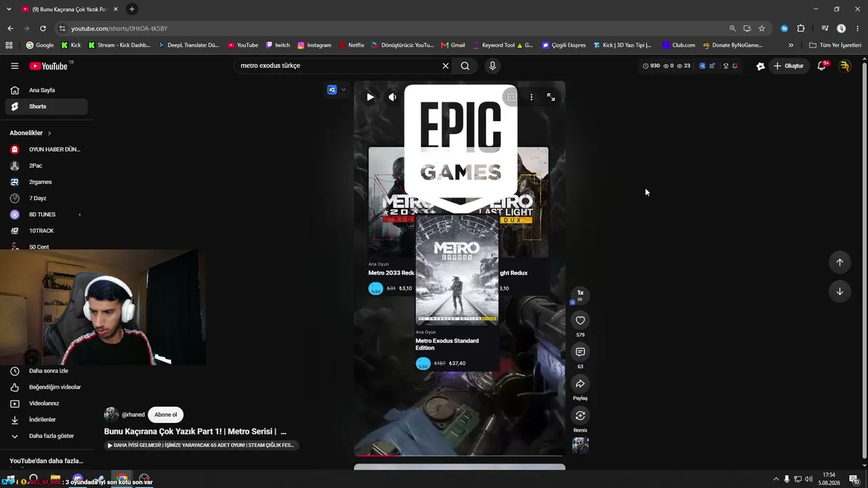Click the Oluştur create button
This screenshot has height=488, width=868.
pos(788,66)
